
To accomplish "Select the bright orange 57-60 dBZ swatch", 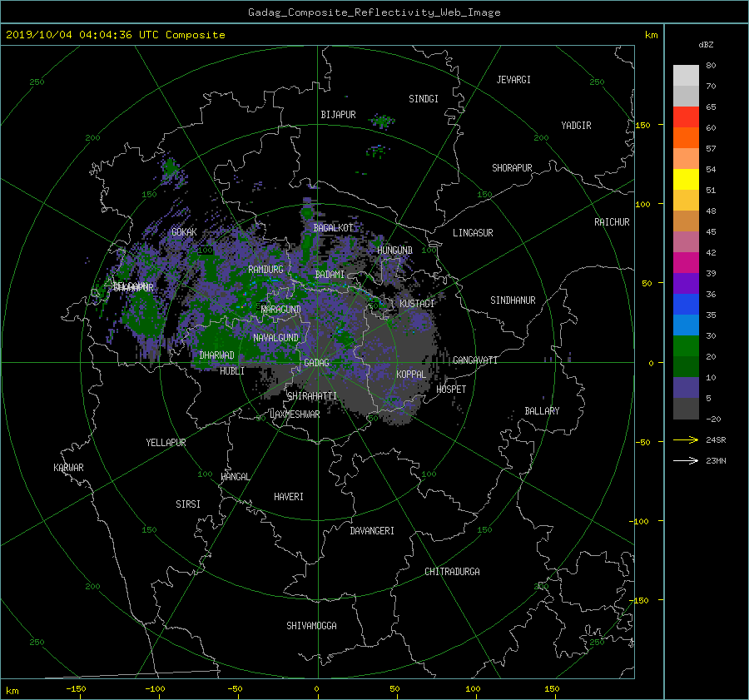I will point(686,137).
